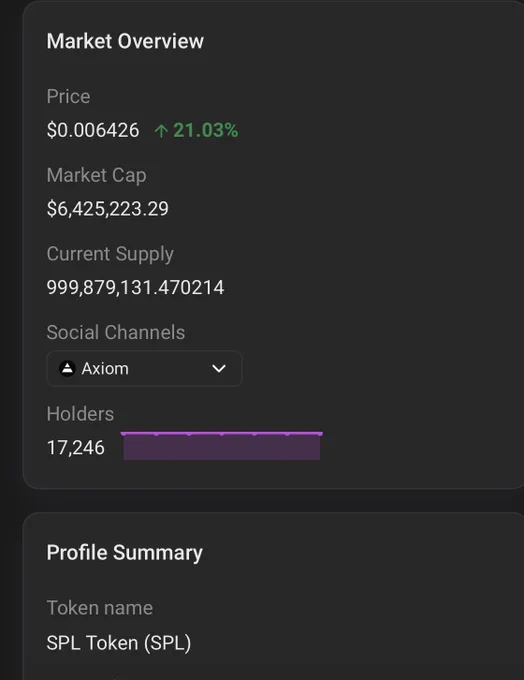Screen dimensions: 524x680
Task: Open the Axiom social channels dropdown
Action: tap(144, 369)
